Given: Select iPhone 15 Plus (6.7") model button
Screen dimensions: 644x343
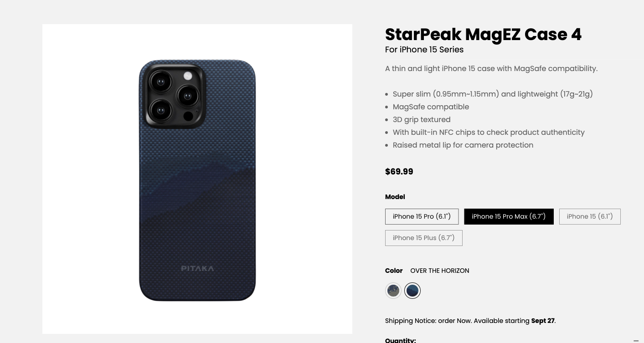Looking at the screenshot, I should [x=423, y=238].
